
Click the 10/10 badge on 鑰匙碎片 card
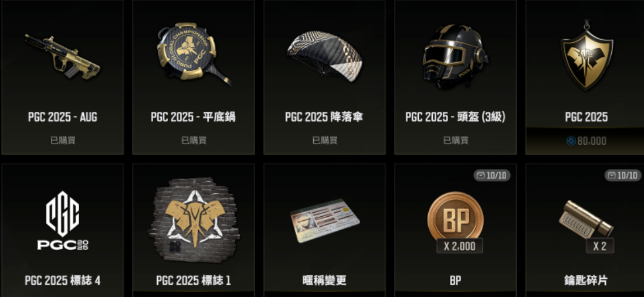pyautogui.click(x=623, y=176)
